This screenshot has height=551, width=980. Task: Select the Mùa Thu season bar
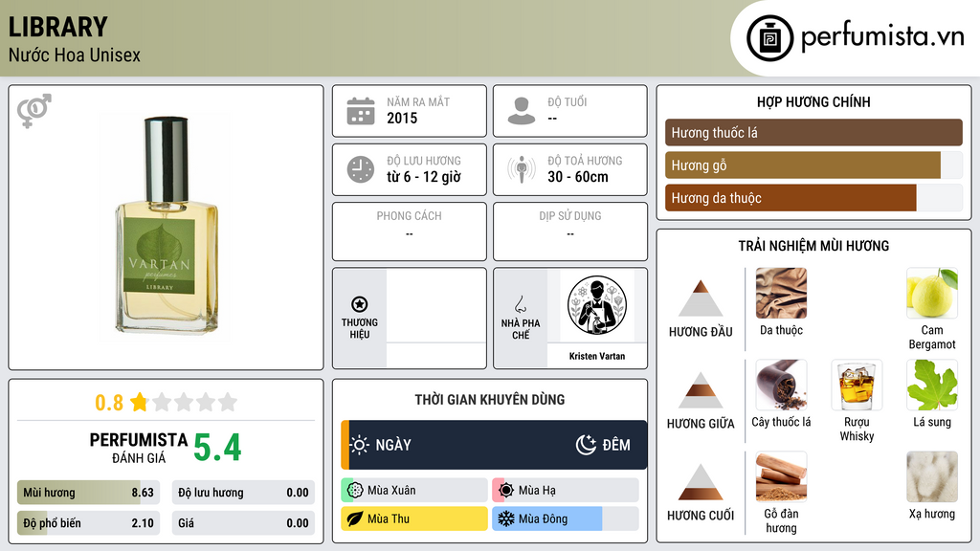click(x=413, y=518)
